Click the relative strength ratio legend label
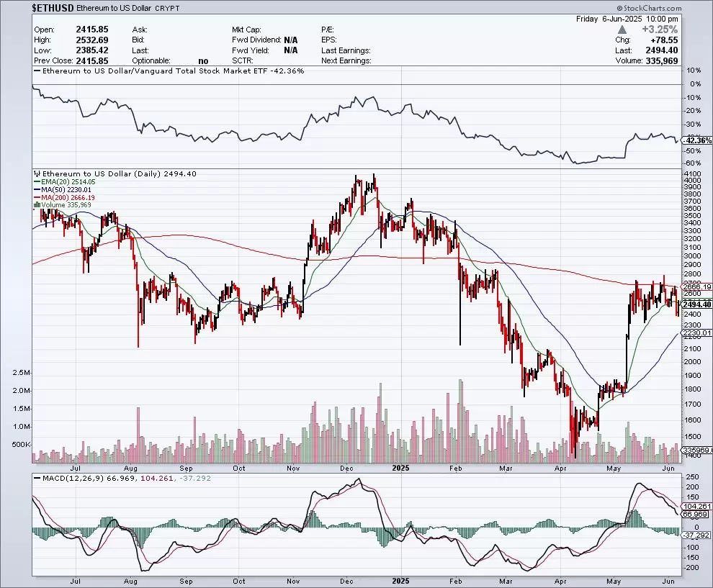The image size is (713, 588). point(169,71)
